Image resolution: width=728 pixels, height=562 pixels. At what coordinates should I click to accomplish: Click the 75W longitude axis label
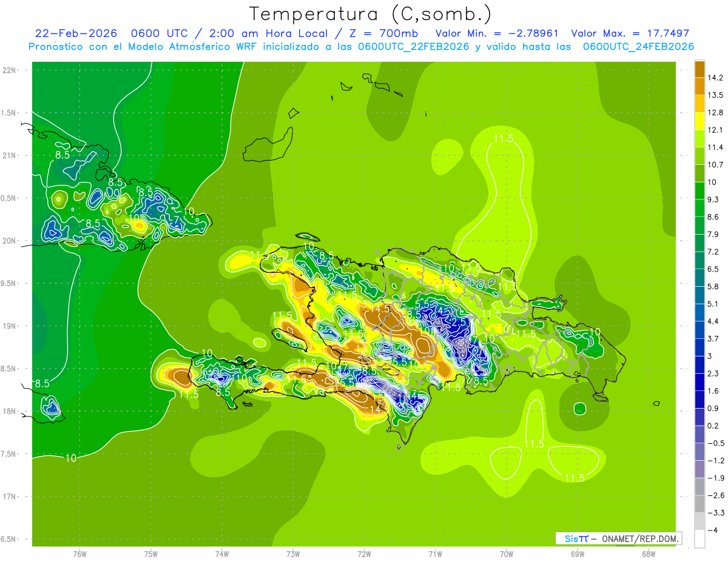tap(151, 554)
